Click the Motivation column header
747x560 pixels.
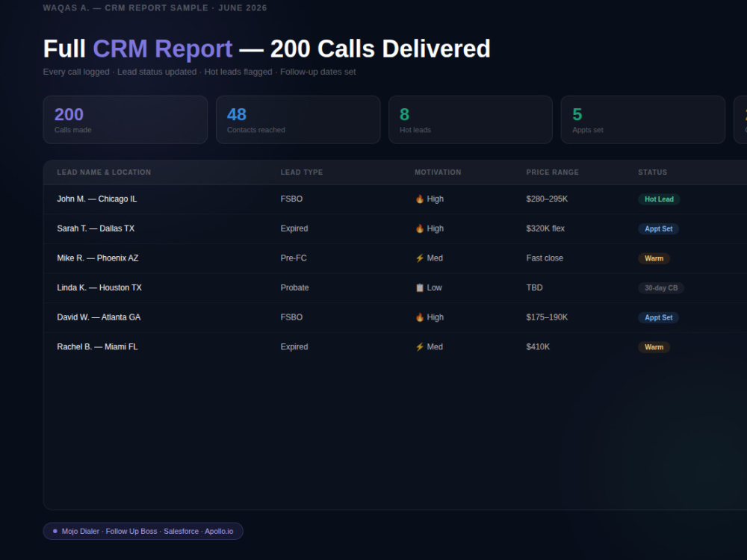pos(438,172)
